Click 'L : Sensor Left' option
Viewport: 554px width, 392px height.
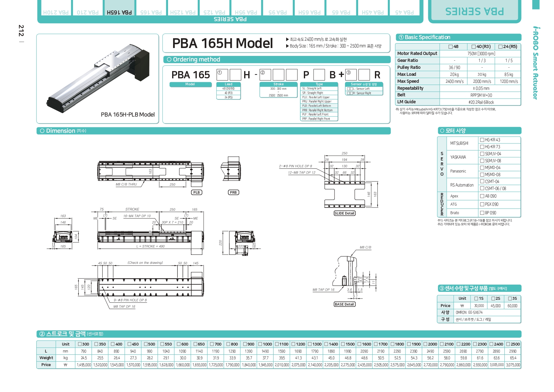pos(364,89)
